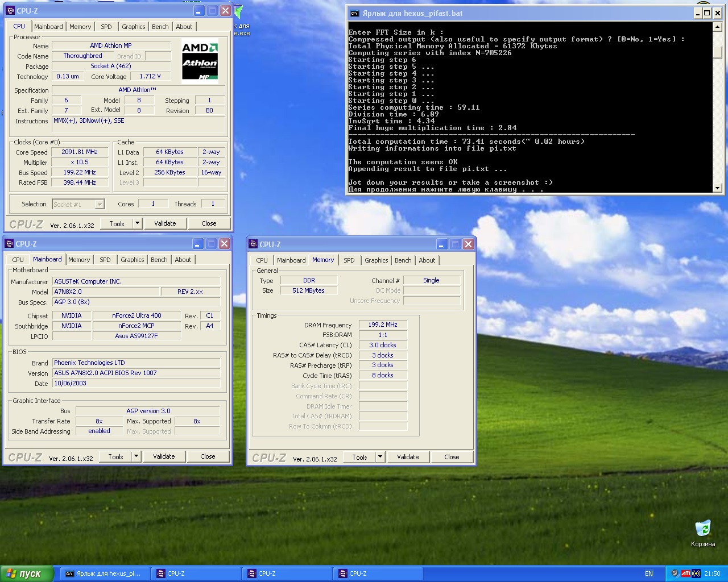Click the taskbar clock showing 21:50
Viewport: 728px width, 582px height.
click(712, 573)
